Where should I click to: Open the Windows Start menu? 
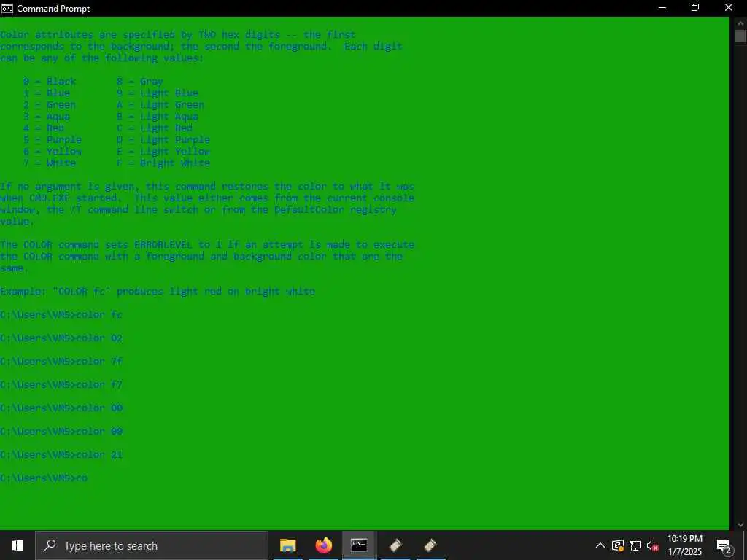(18, 545)
